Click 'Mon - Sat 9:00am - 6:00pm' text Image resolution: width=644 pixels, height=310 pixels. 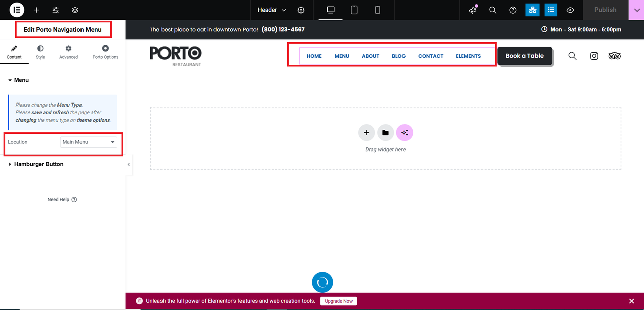click(x=586, y=29)
